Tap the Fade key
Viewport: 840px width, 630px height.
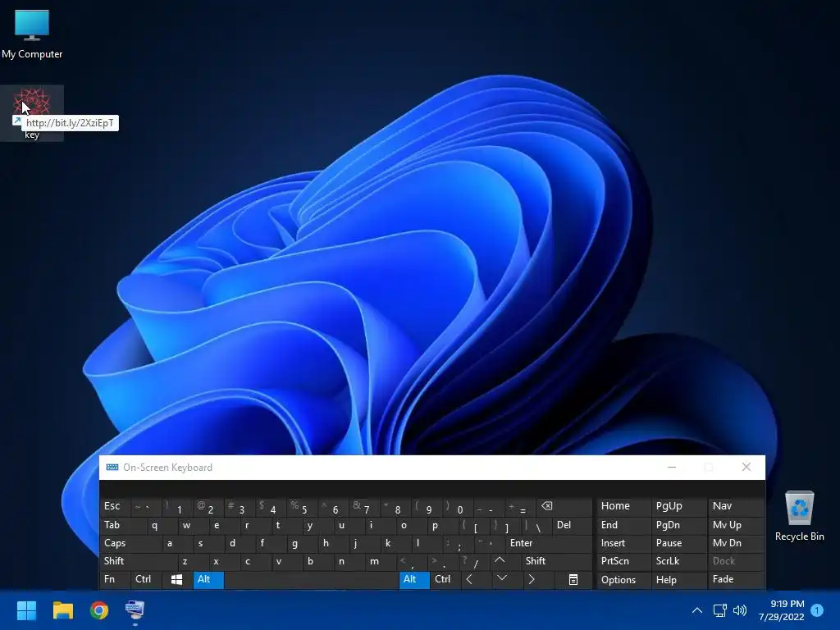tap(736, 580)
